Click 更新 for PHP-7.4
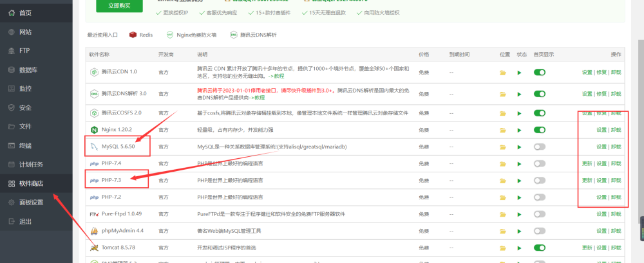The width and height of the screenshot is (644, 263). click(x=587, y=163)
